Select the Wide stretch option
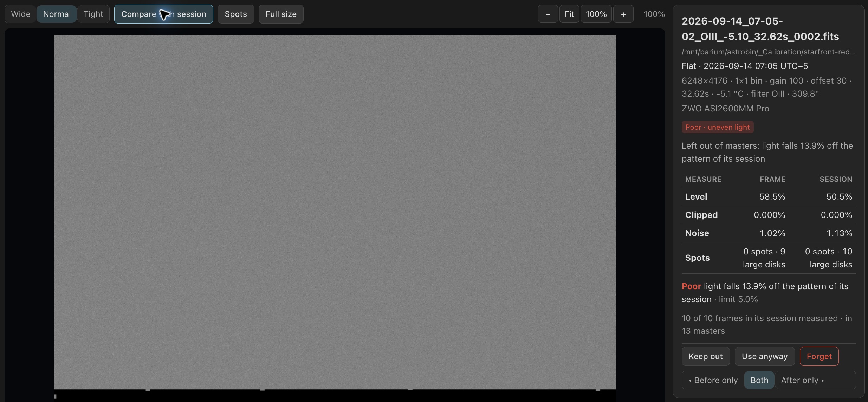The image size is (868, 402). 21,14
